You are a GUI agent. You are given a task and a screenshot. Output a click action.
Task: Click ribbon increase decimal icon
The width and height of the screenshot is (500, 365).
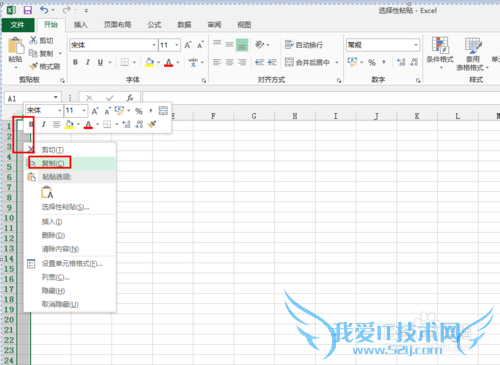401,62
